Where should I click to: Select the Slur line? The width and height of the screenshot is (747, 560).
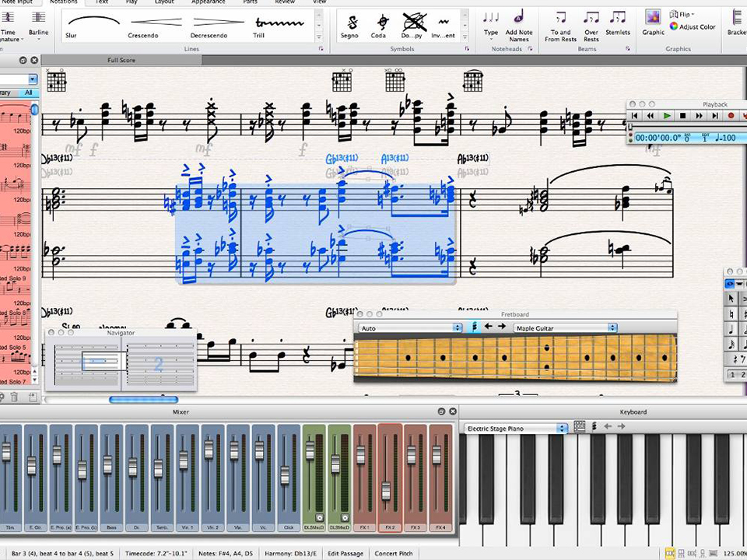94,26
